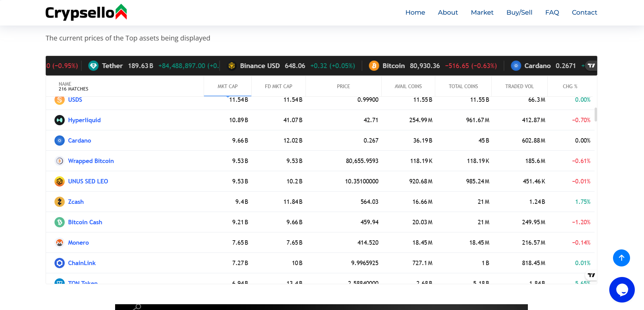
Task: Click the Cardano coin icon in table
Action: (60, 141)
